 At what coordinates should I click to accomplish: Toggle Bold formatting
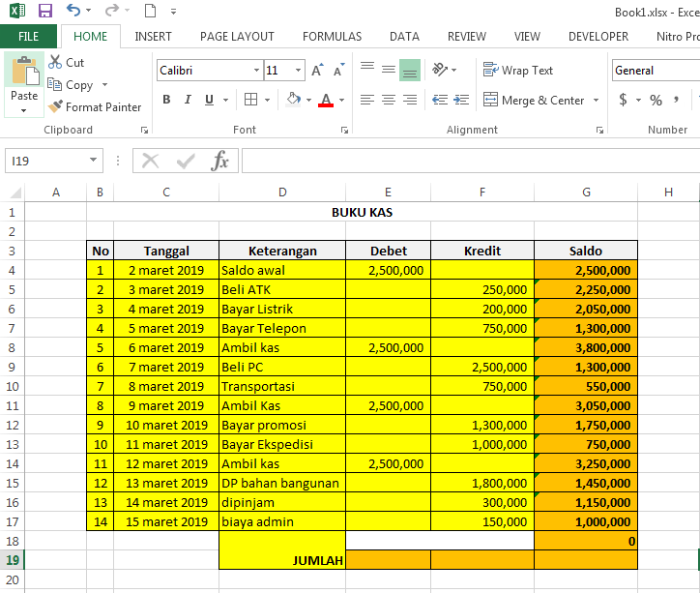click(x=166, y=100)
